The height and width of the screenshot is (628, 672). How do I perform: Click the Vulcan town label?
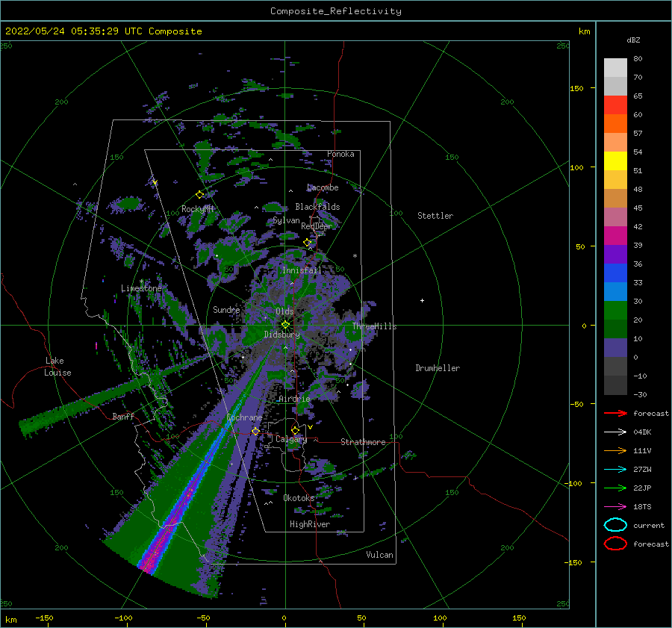click(x=379, y=555)
